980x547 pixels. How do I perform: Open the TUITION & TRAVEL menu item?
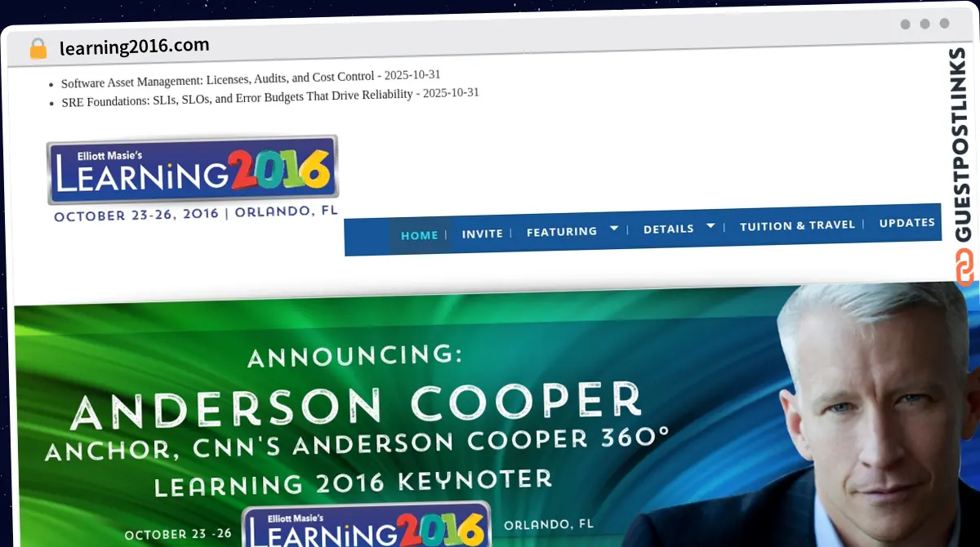798,225
